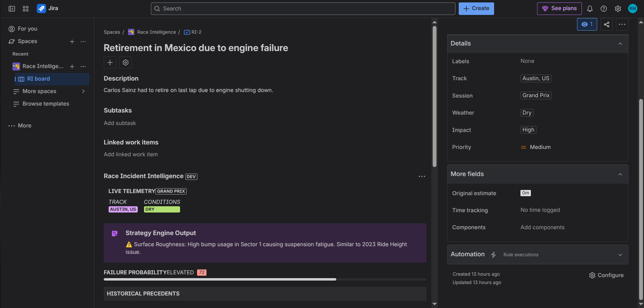
Task: Click the Automation lightning bolt icon
Action: (x=493, y=255)
